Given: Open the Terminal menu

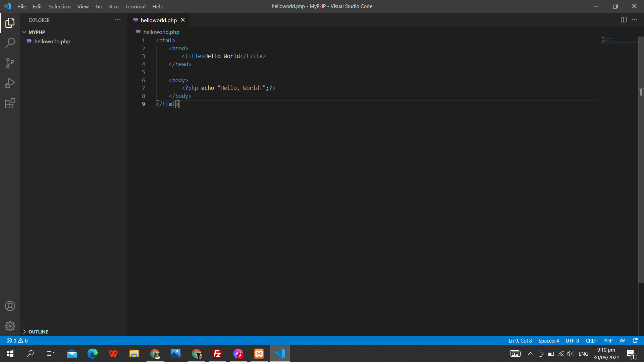Looking at the screenshot, I should pyautogui.click(x=135, y=6).
